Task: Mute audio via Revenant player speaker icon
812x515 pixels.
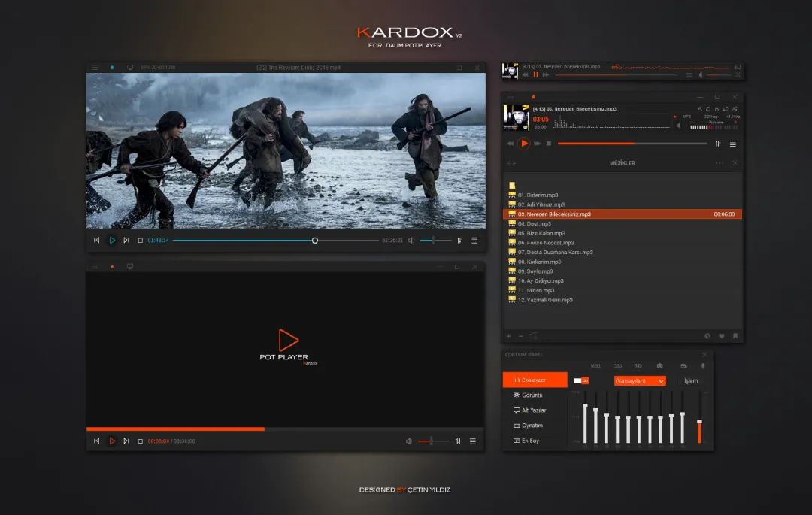Action: (x=411, y=241)
